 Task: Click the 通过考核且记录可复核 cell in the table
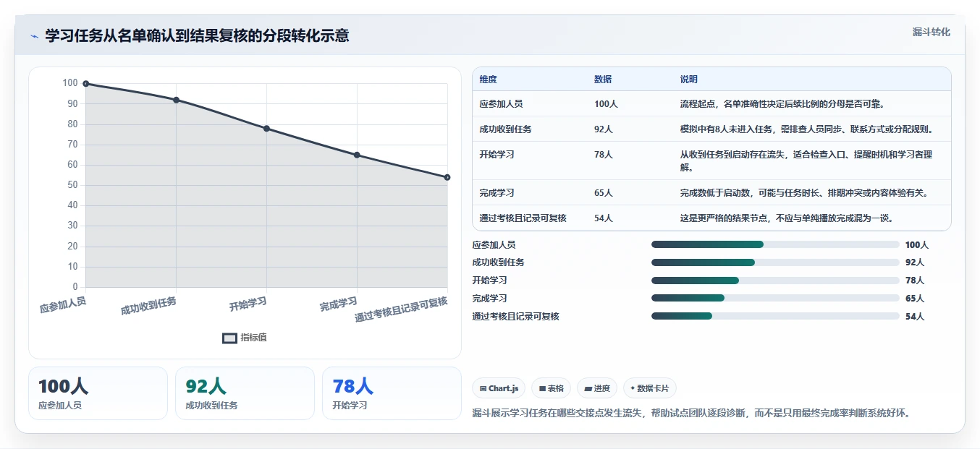[523, 218]
